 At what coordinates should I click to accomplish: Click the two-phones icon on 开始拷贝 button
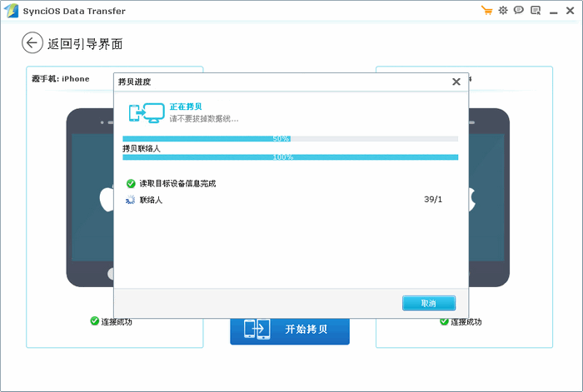pyautogui.click(x=257, y=330)
